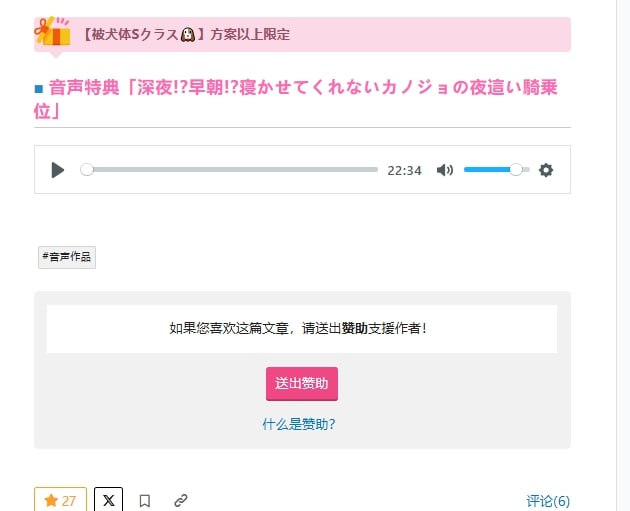Click the 22:34 duration label

pos(404,171)
